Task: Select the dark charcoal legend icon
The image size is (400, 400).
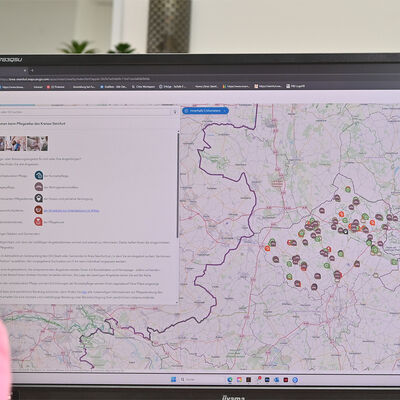Action: point(39,198)
